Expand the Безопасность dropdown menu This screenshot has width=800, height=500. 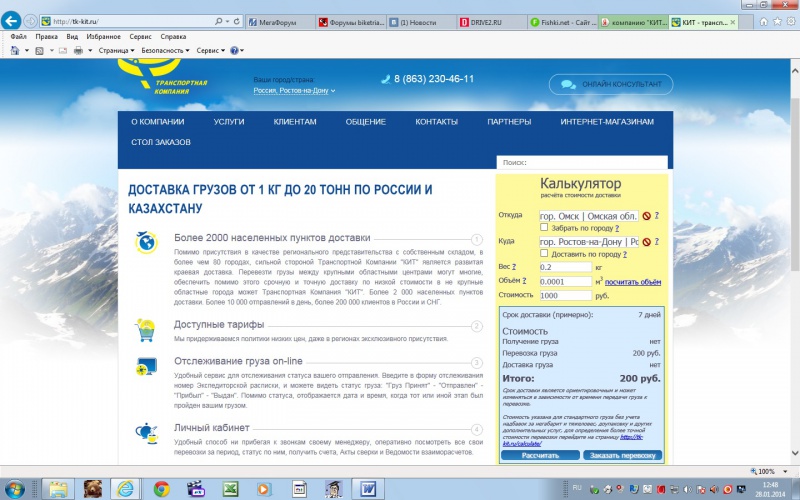point(165,51)
